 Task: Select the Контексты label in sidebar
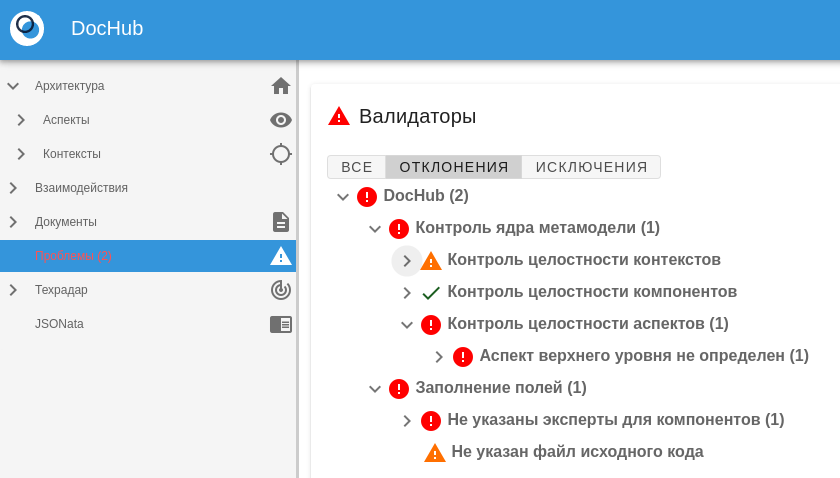point(72,154)
